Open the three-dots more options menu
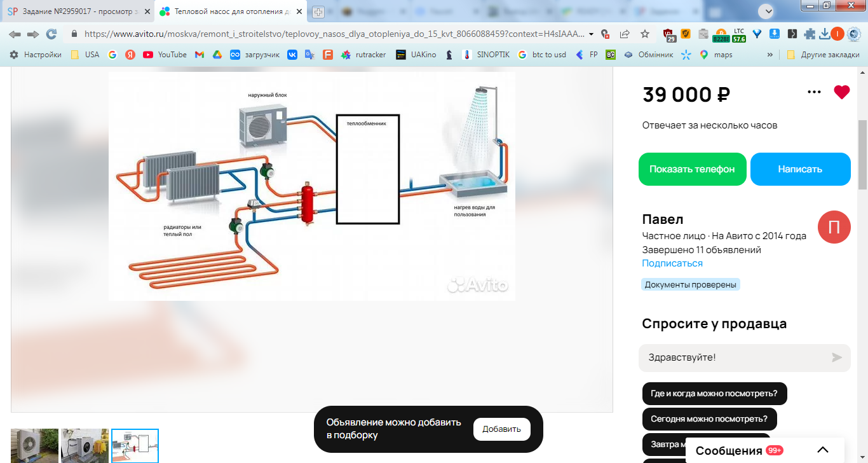The image size is (868, 463). 814,92
